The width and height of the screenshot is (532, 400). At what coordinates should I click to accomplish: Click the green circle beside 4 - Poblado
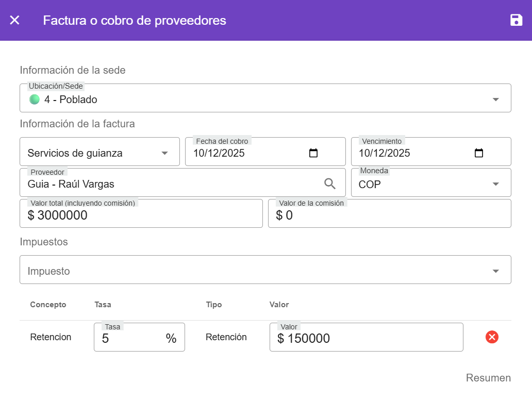click(35, 99)
